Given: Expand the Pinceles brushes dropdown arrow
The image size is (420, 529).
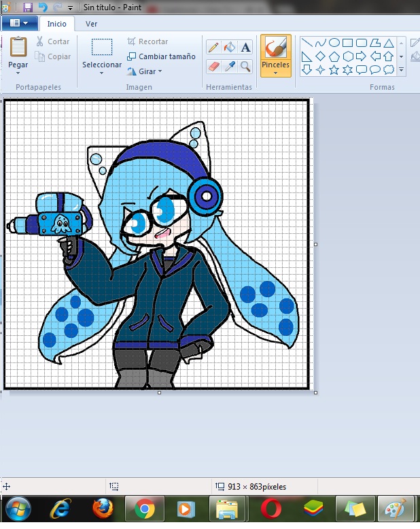Looking at the screenshot, I should coord(275,73).
